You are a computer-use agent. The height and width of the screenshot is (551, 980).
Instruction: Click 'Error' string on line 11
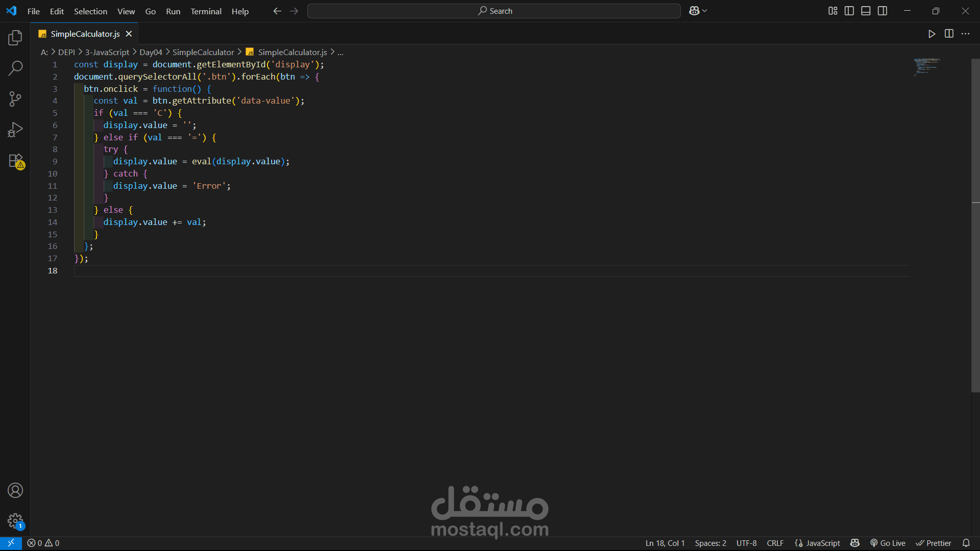209,186
